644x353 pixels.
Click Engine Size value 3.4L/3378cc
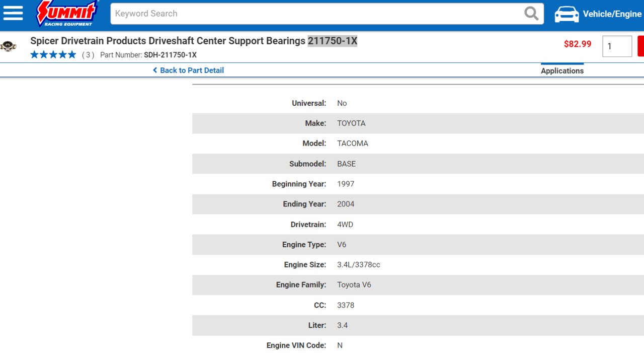[359, 265]
